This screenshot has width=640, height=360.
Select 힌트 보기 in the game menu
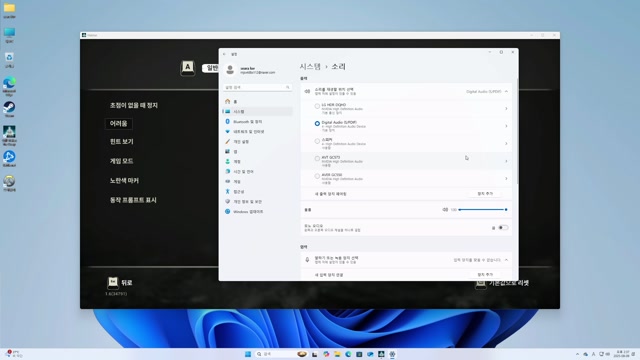(122, 142)
